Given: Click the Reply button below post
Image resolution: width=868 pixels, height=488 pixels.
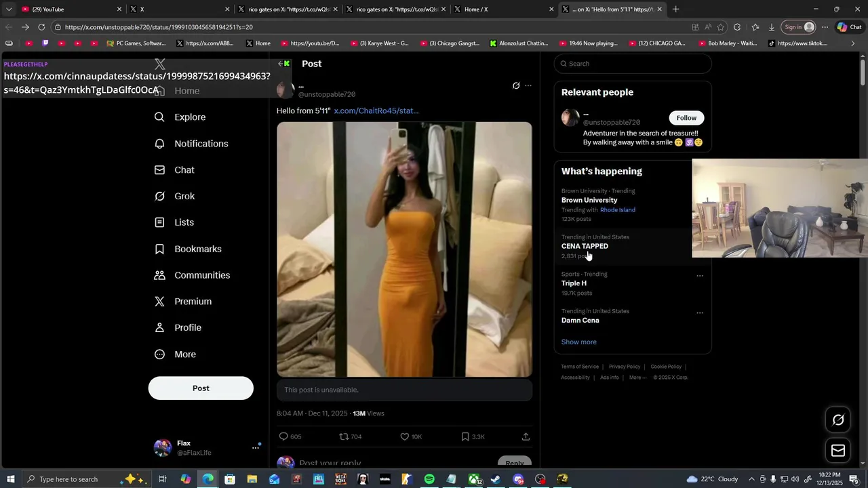Looking at the screenshot, I should point(515,464).
